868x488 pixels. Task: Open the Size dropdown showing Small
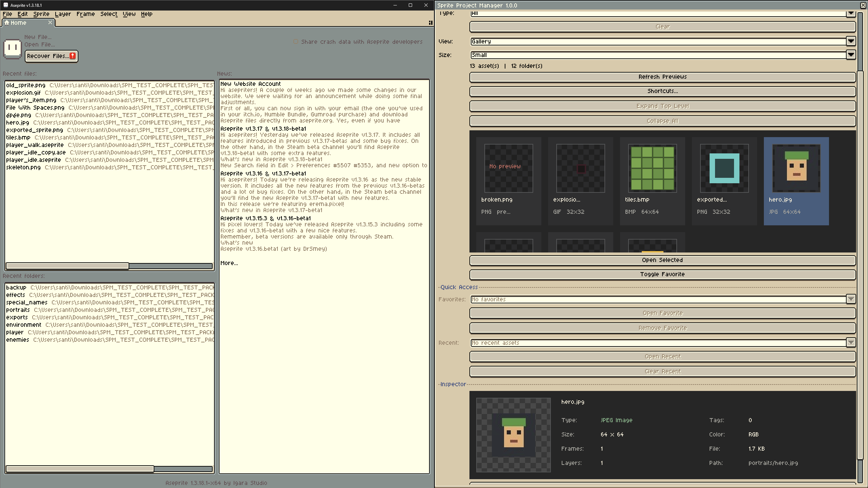663,55
